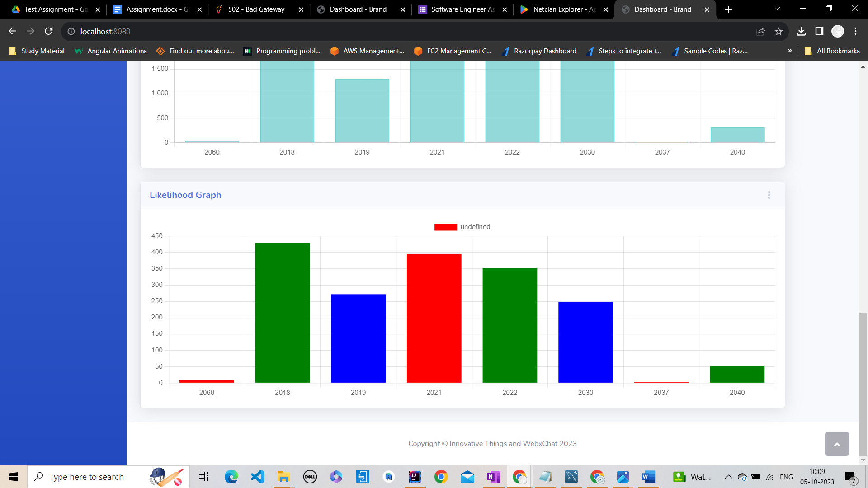Close the 502 - Bad Gateway tab
868x488 pixels.
pos(301,9)
